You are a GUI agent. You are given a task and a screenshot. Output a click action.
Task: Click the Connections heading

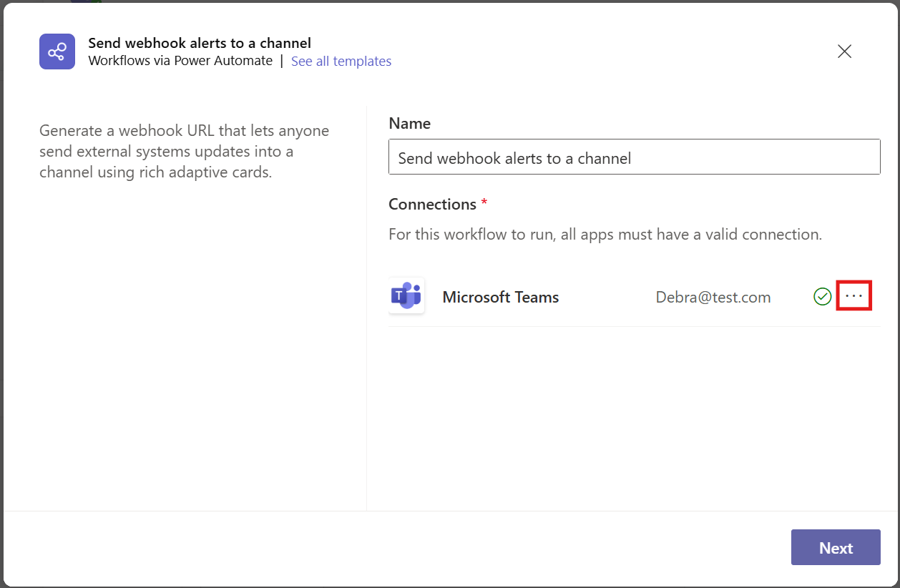tap(432, 204)
